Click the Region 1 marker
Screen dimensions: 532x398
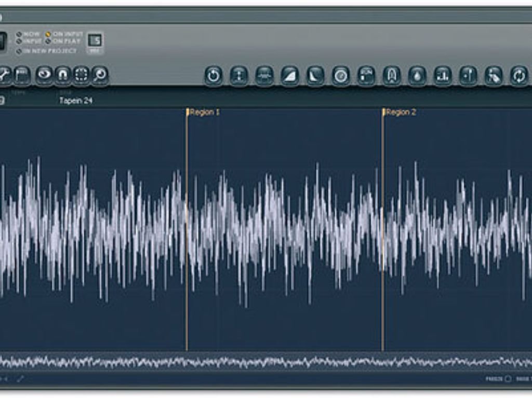[x=203, y=112]
